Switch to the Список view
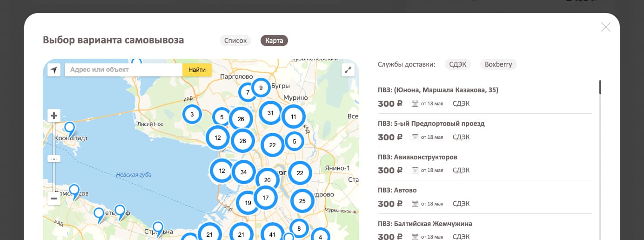Image resolution: width=644 pixels, height=240 pixels. click(235, 41)
